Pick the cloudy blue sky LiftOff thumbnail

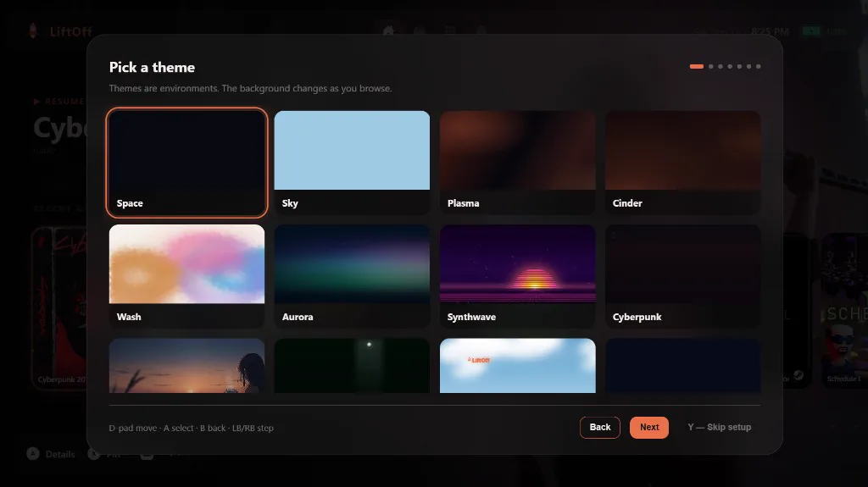(518, 366)
